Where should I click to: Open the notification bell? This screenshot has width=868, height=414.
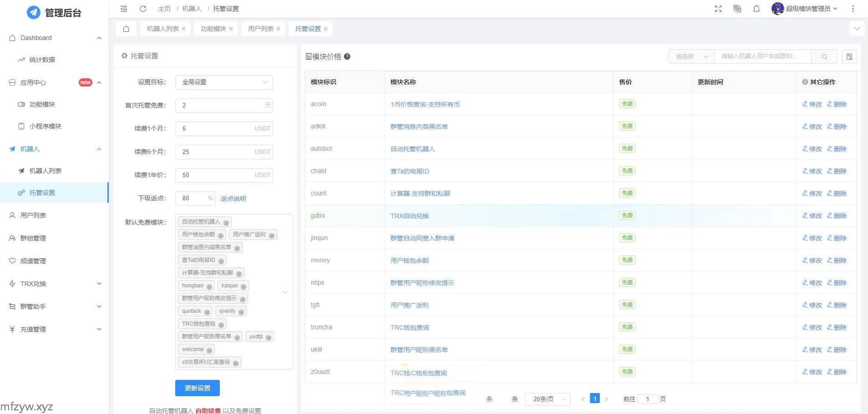[756, 9]
